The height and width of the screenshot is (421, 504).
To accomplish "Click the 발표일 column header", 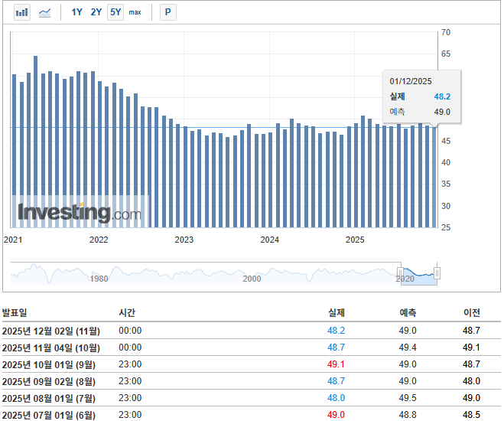I will [x=15, y=313].
